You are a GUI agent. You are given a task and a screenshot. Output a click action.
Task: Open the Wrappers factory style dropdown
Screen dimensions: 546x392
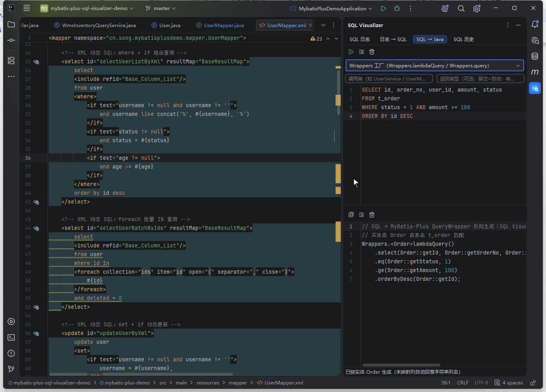click(435, 66)
